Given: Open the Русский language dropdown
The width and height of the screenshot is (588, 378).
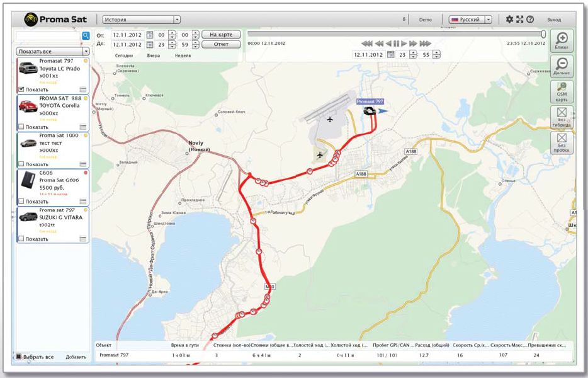Looking at the screenshot, I should coord(470,20).
